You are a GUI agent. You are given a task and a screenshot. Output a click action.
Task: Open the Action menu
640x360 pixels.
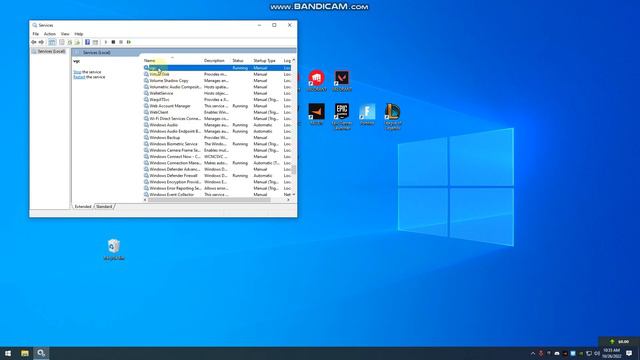pyautogui.click(x=50, y=34)
